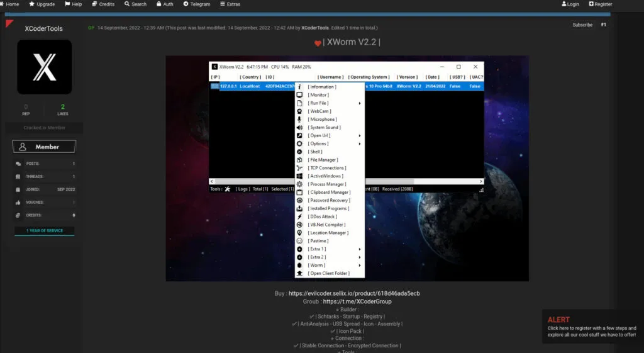Click the VB.Net Compiler icon

click(x=299, y=225)
